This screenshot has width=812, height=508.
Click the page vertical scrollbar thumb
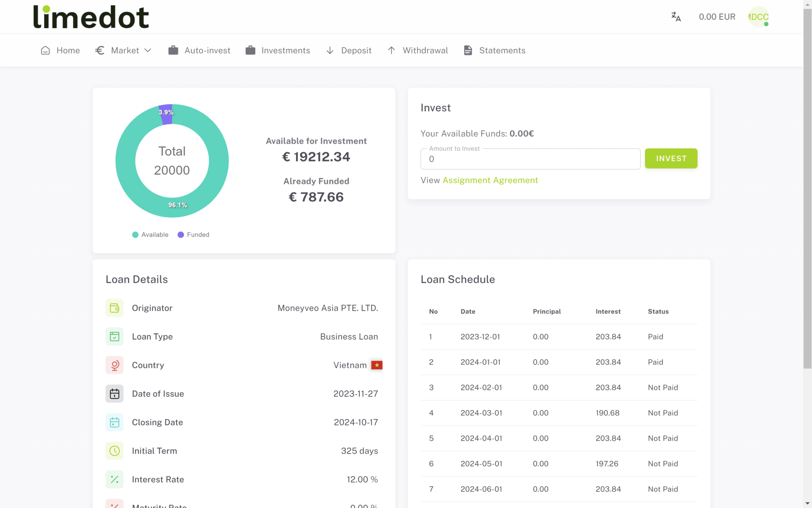pos(807,189)
